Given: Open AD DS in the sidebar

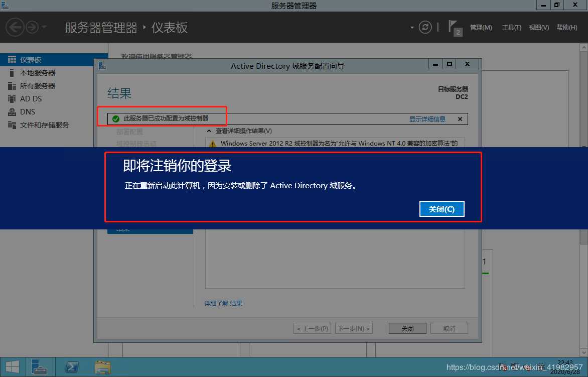Looking at the screenshot, I should (54, 99).
